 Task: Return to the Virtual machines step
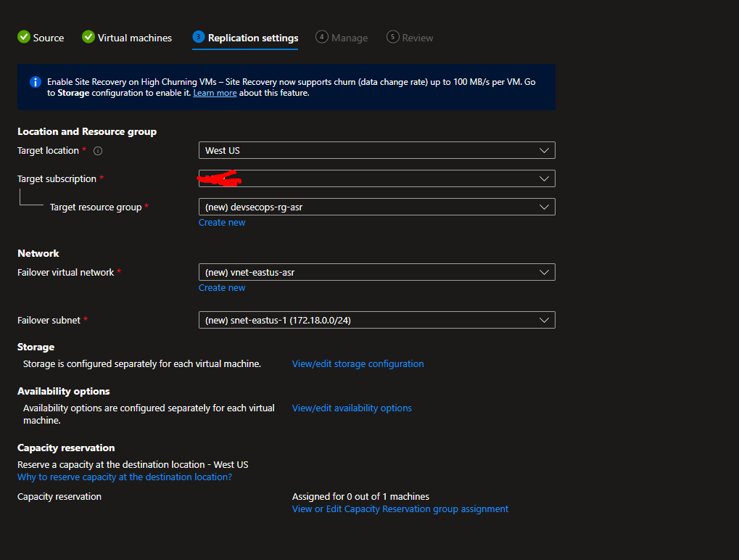[x=134, y=38]
